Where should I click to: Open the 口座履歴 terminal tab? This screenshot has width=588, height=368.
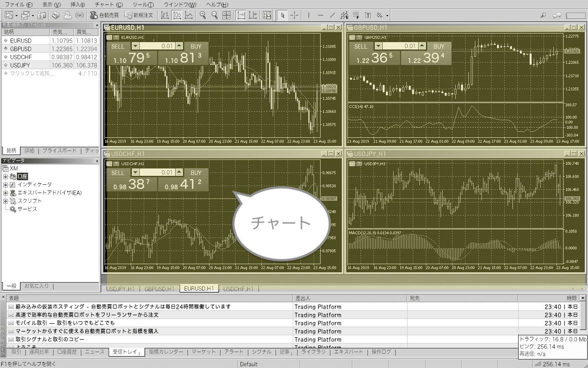click(x=67, y=352)
